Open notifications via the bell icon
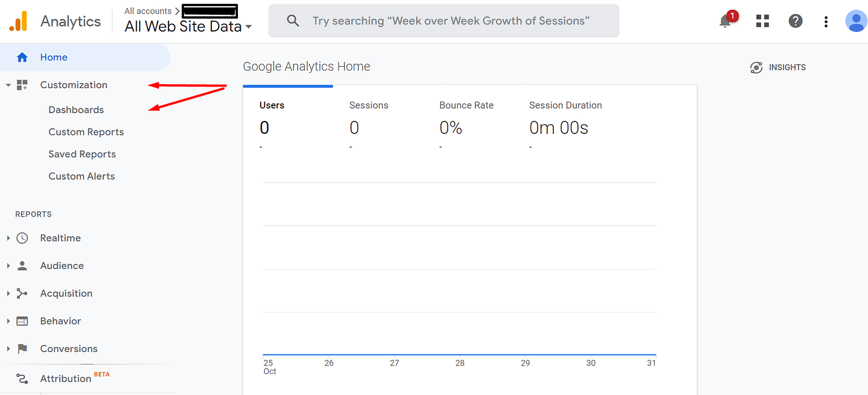The width and height of the screenshot is (868, 395). [x=725, y=21]
